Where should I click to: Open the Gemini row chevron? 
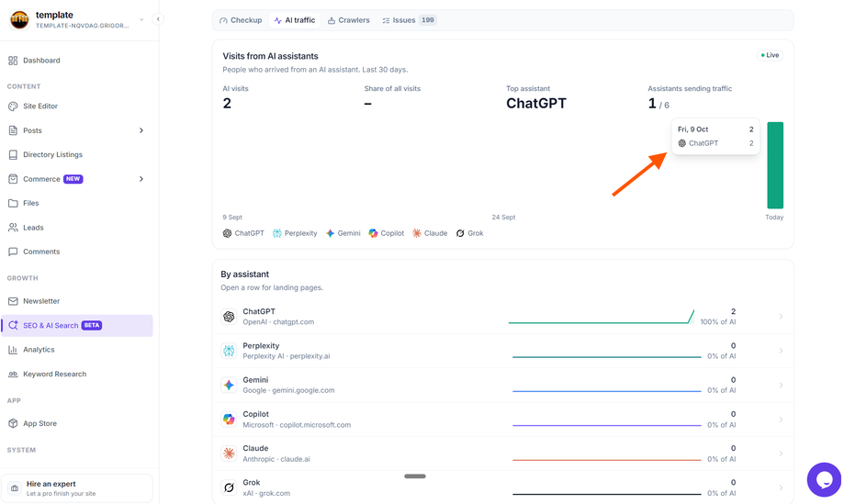(781, 386)
